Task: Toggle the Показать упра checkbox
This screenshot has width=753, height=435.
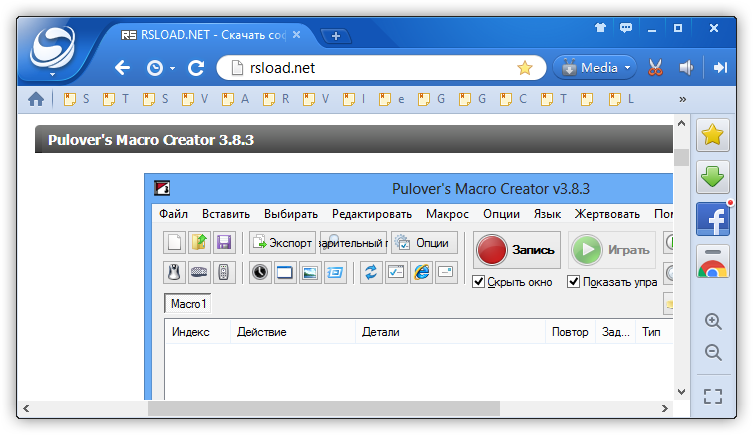Action: click(x=573, y=281)
